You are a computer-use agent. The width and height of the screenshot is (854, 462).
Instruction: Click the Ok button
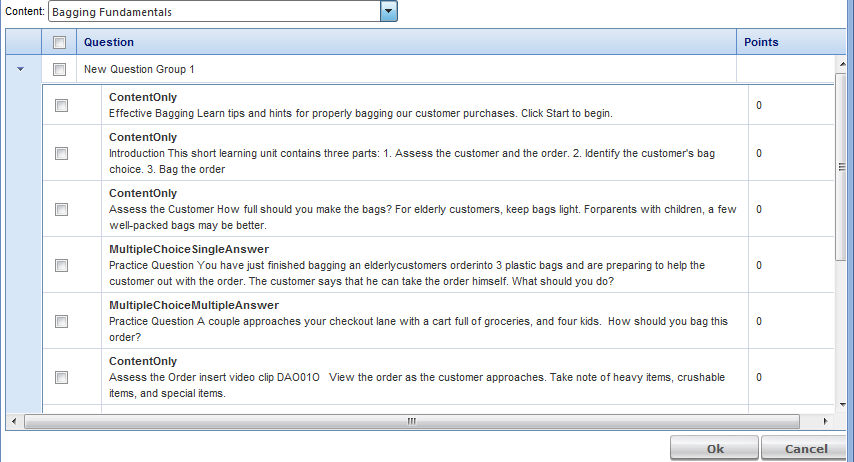pos(714,448)
